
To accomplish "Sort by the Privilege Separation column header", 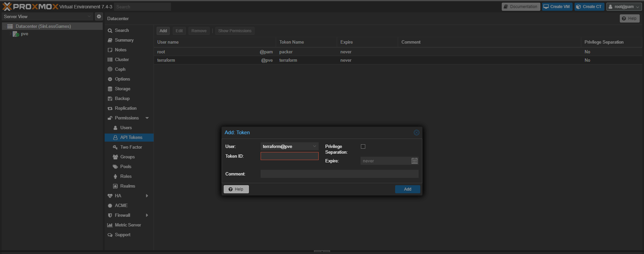I will point(611,42).
